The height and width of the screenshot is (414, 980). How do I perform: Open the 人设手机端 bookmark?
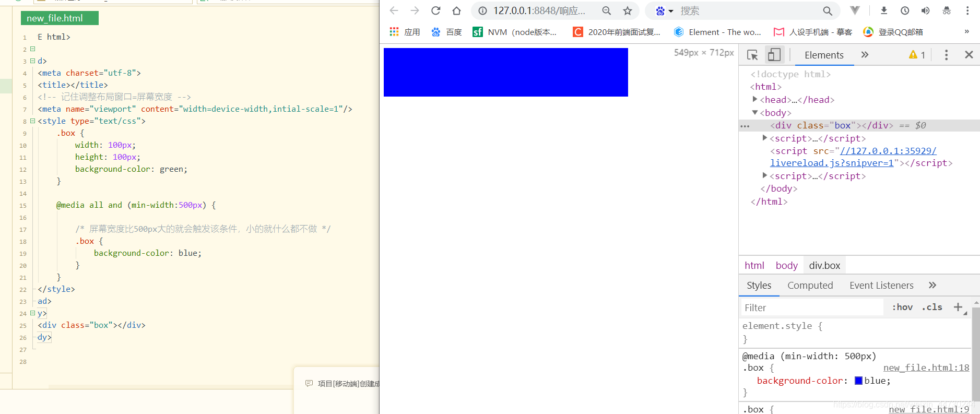coord(812,32)
